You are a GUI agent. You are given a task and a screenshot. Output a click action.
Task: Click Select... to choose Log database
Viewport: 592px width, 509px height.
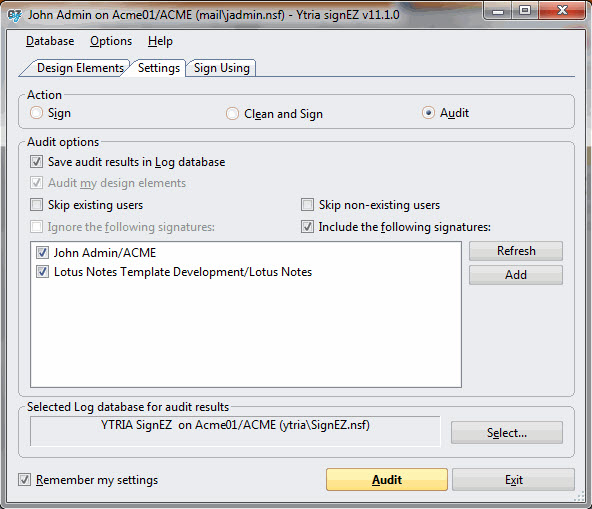tap(507, 433)
